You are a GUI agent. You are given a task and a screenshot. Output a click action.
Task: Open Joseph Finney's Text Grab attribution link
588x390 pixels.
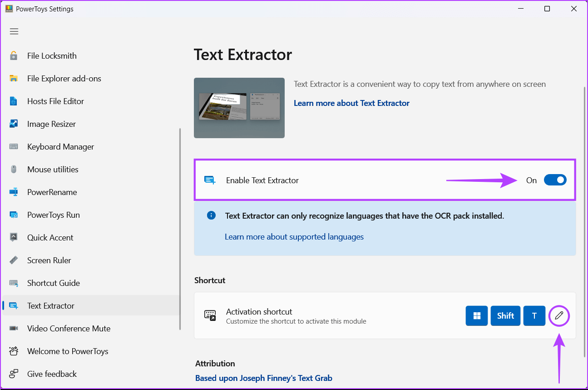pyautogui.click(x=264, y=378)
